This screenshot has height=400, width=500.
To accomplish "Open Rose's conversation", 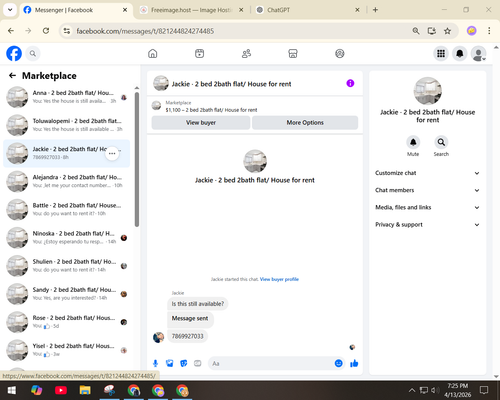I will click(67, 322).
